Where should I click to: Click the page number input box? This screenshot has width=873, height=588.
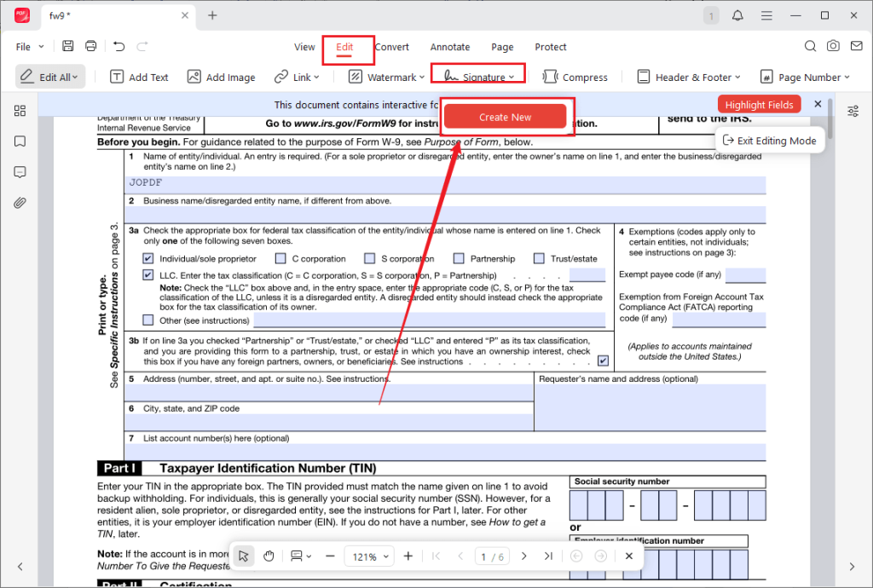492,556
